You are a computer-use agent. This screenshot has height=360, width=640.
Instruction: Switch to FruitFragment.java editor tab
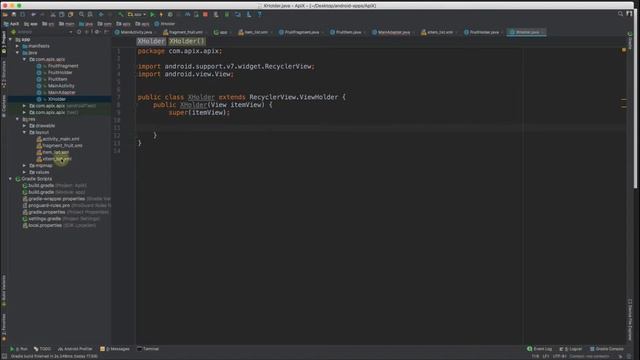301,32
